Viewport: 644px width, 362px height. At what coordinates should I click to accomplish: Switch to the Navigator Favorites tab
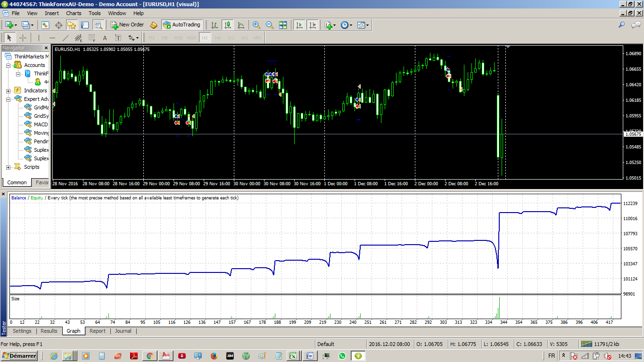pyautogui.click(x=41, y=182)
